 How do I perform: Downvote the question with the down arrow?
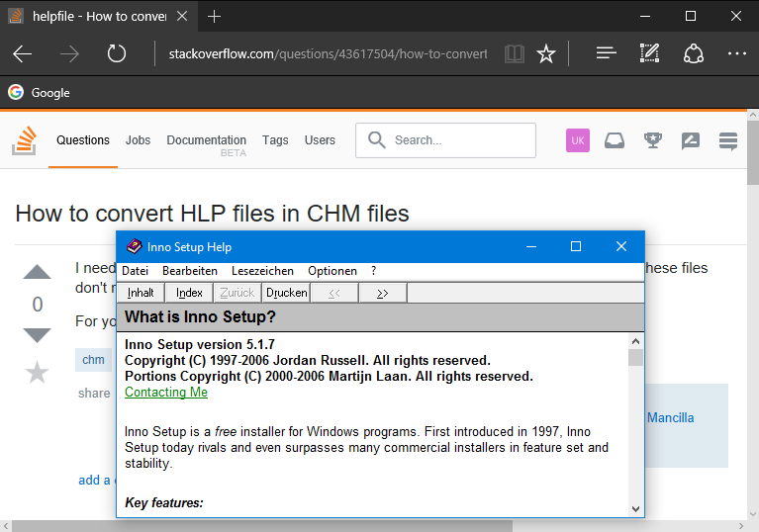37,335
